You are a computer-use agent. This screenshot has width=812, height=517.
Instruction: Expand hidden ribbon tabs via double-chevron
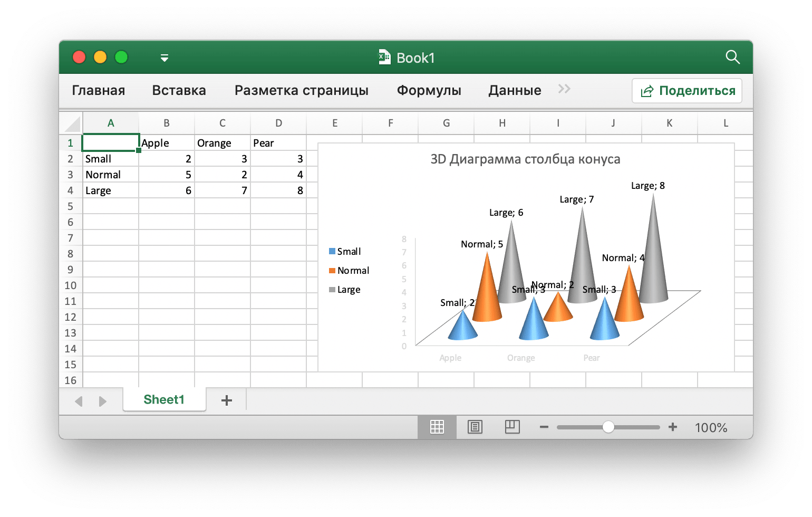[564, 89]
